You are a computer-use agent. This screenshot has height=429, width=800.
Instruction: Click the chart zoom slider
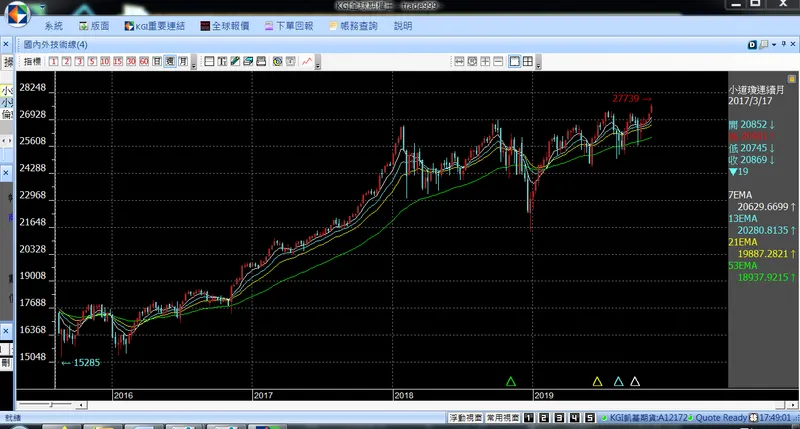point(45,405)
